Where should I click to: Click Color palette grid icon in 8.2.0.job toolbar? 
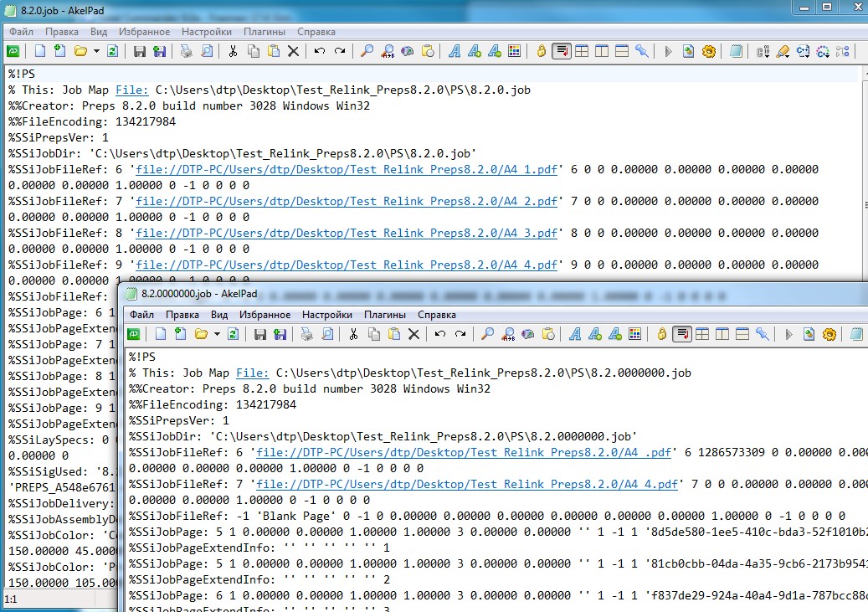pyautogui.click(x=515, y=51)
